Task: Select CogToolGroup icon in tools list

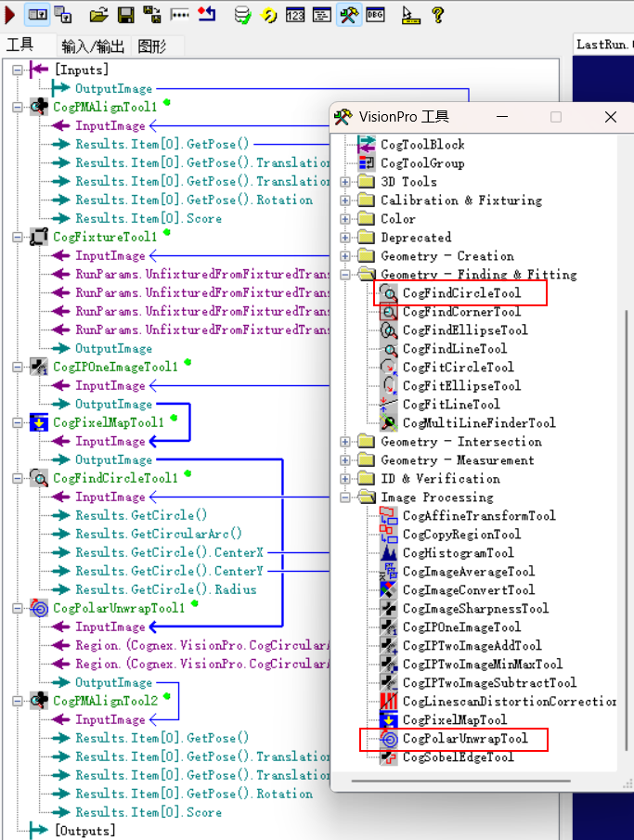Action: tap(367, 162)
